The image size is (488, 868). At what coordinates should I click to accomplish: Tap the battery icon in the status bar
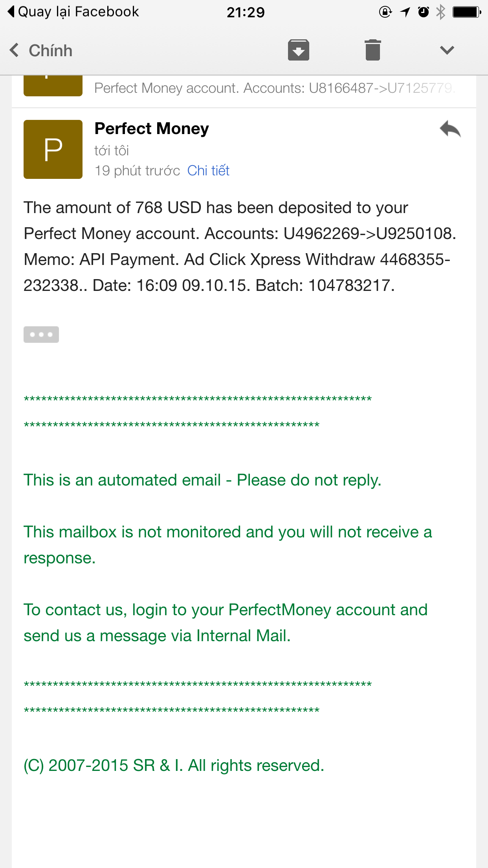pyautogui.click(x=466, y=12)
